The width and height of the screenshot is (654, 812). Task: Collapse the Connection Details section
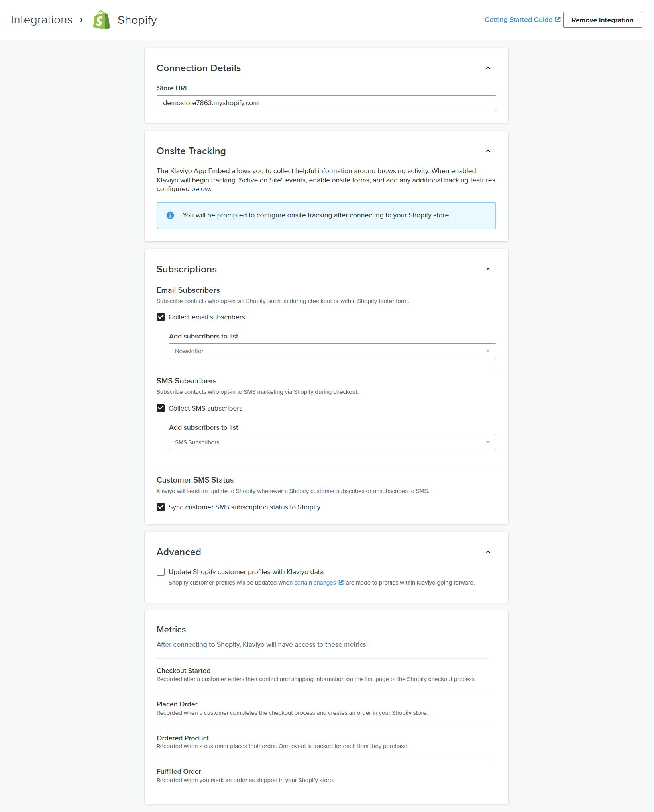(x=488, y=68)
